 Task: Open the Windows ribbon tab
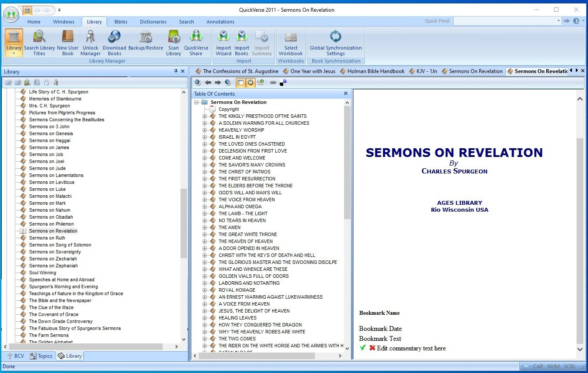[64, 22]
